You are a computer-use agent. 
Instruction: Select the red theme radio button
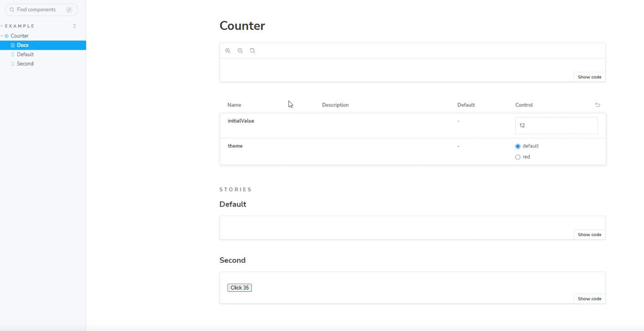(x=518, y=157)
